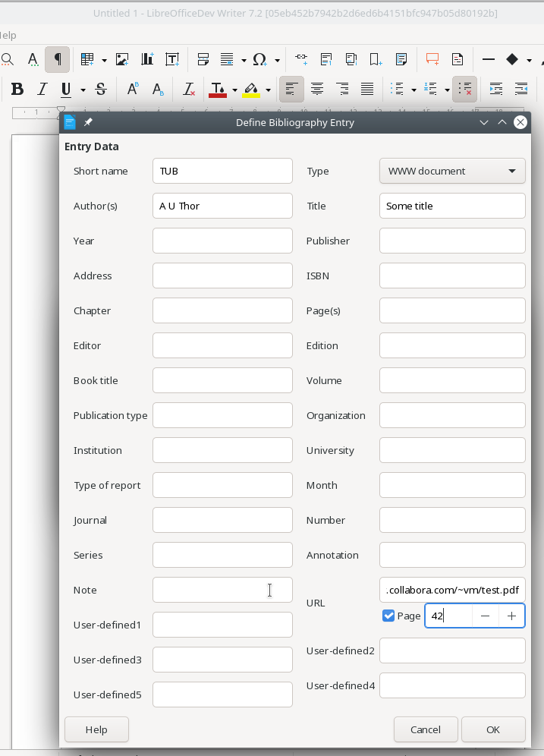Toggle formatting marks pilcrow icon

[x=58, y=59]
